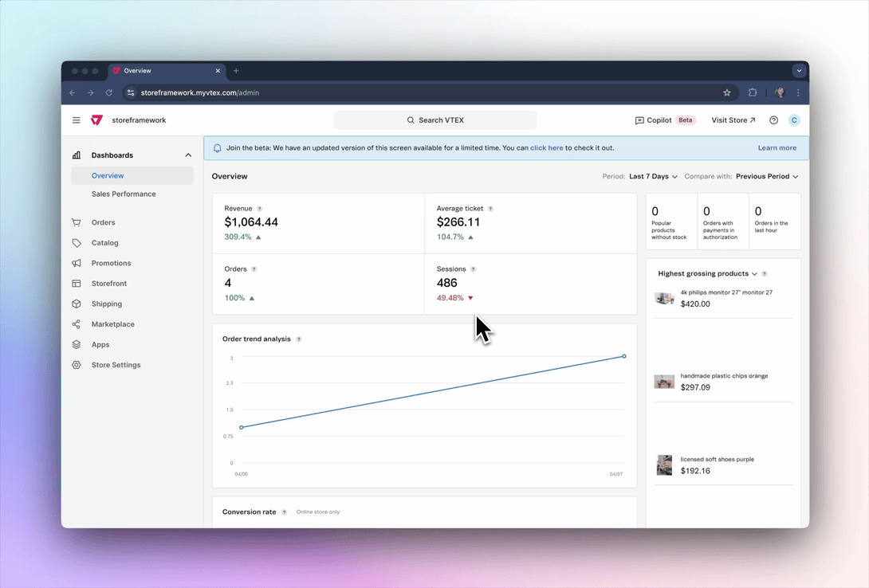Expand the Highest grossing products dropdown
The width and height of the screenshot is (869, 588).
click(754, 274)
